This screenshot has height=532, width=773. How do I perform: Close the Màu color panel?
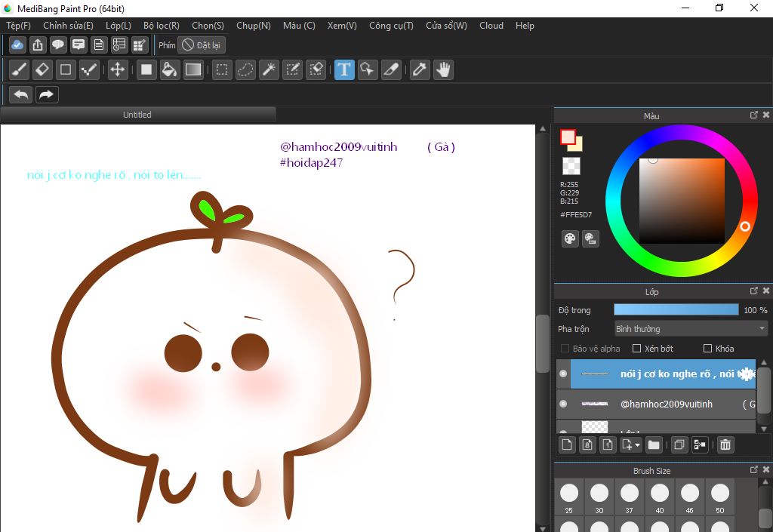pos(766,115)
